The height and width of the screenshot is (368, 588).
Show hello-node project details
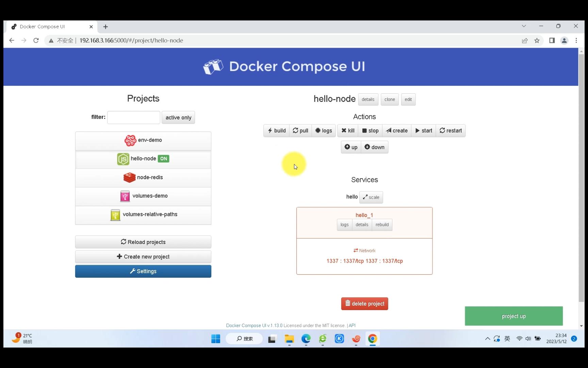368,99
